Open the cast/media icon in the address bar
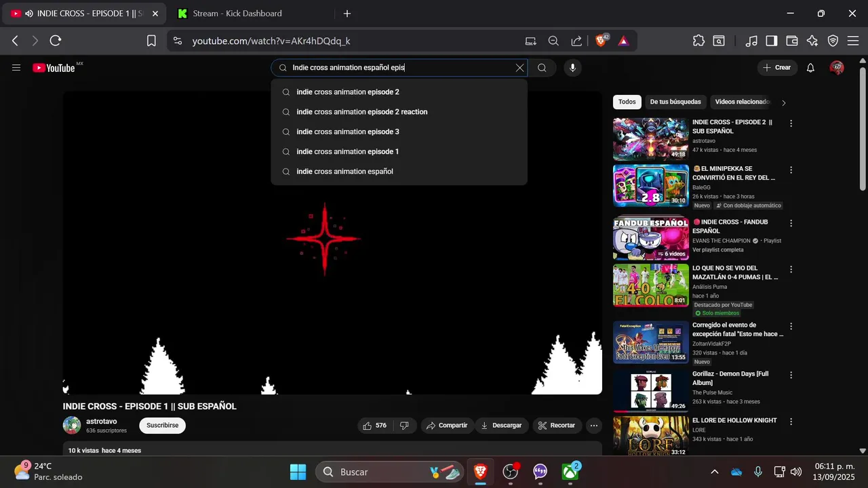This screenshot has height=488, width=868. click(530, 41)
